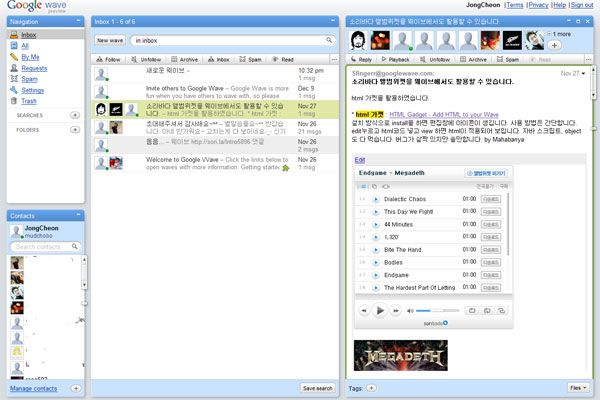This screenshot has height=400, width=600.
Task: Click the large play button in music player
Action: [380, 310]
